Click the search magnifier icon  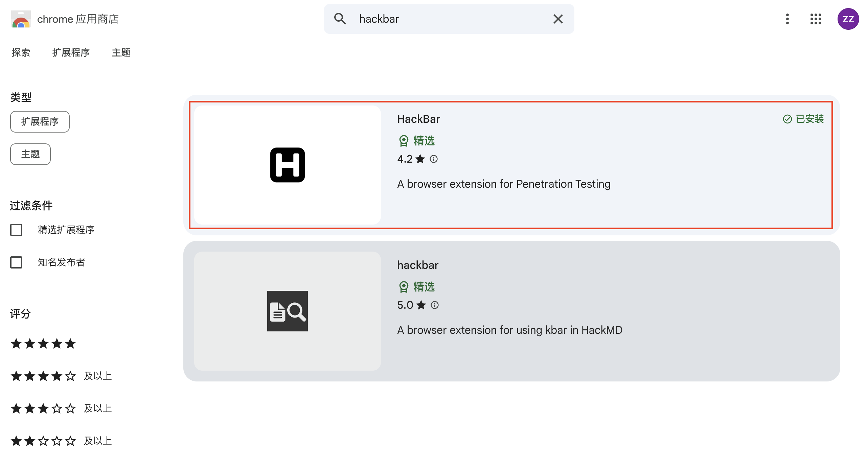[340, 19]
